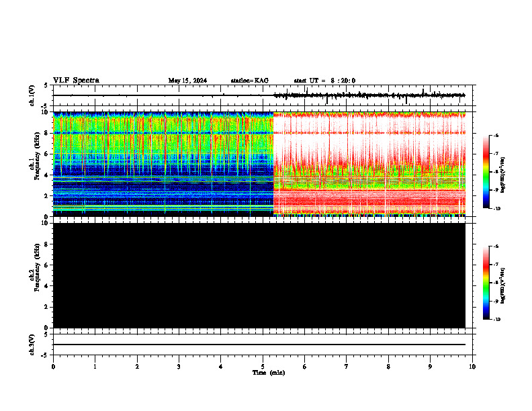Click the ch.2 "Frequency (kHz)" axis label

tap(37, 267)
